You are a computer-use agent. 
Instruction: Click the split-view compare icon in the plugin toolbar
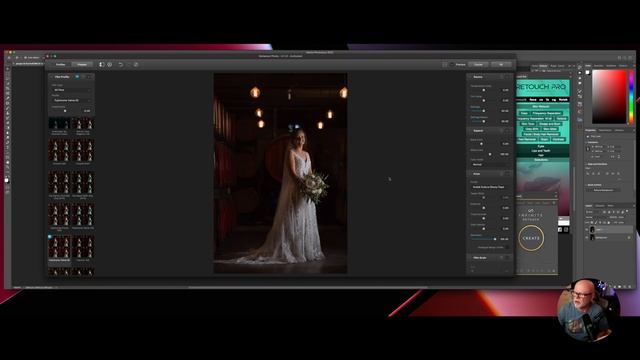pos(102,64)
